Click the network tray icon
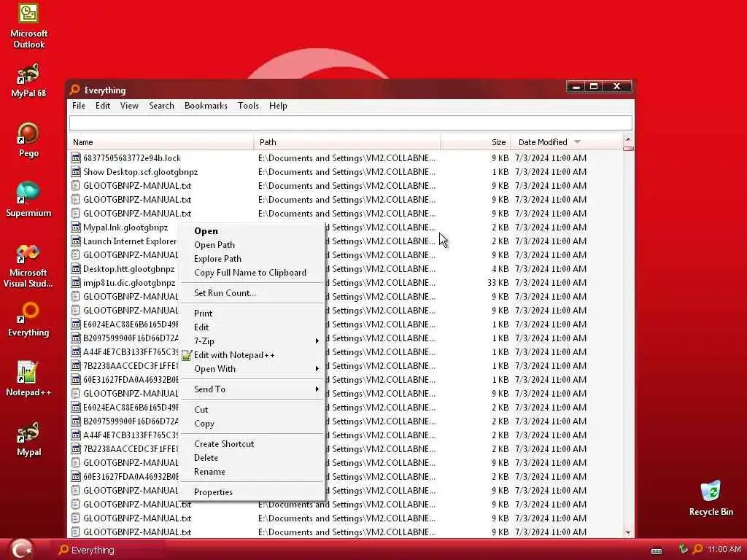 click(684, 549)
